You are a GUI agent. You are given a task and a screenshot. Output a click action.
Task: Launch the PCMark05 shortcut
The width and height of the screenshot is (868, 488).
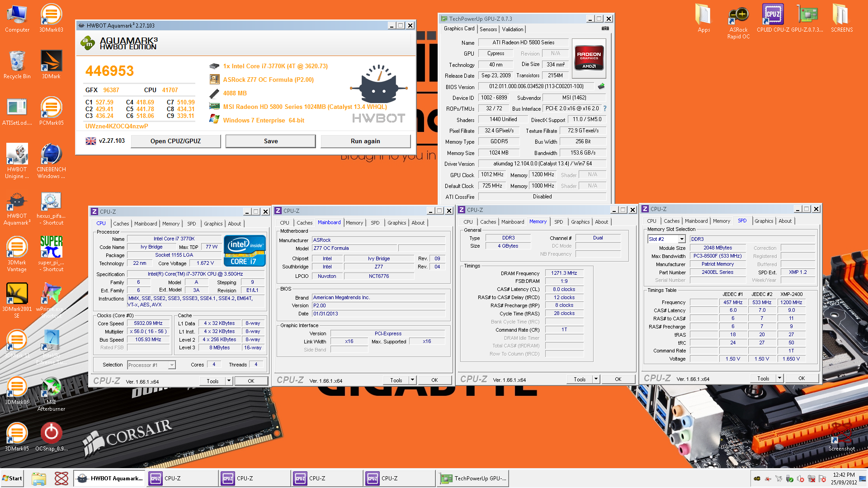[x=51, y=112]
